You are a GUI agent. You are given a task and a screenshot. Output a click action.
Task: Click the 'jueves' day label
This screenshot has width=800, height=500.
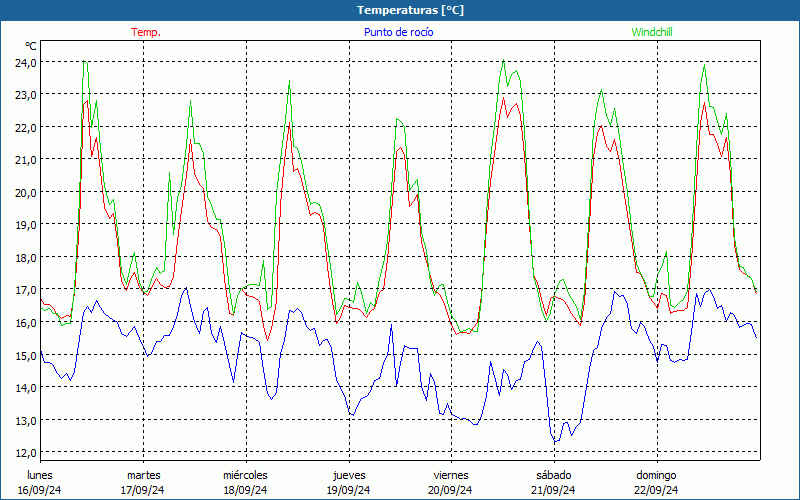[x=349, y=475]
